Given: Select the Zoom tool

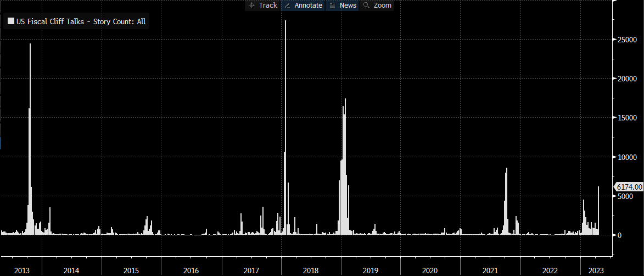Looking at the screenshot, I should [377, 5].
